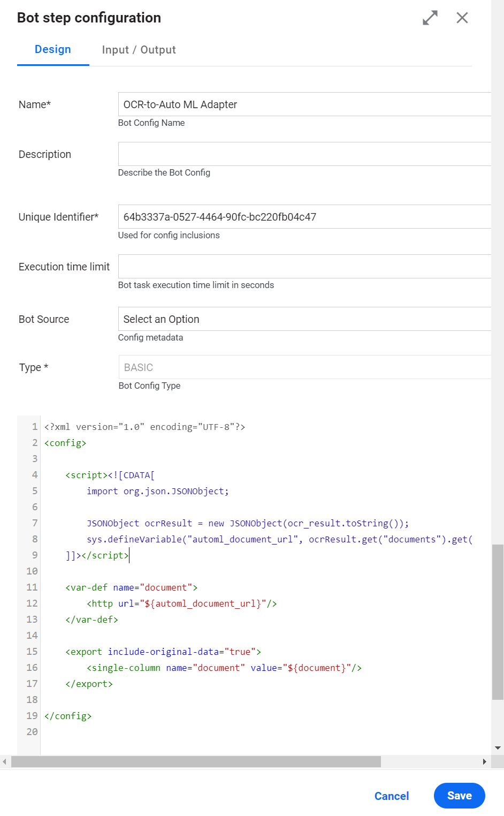Edit the Name field
The height and width of the screenshot is (816, 504).
click(304, 104)
